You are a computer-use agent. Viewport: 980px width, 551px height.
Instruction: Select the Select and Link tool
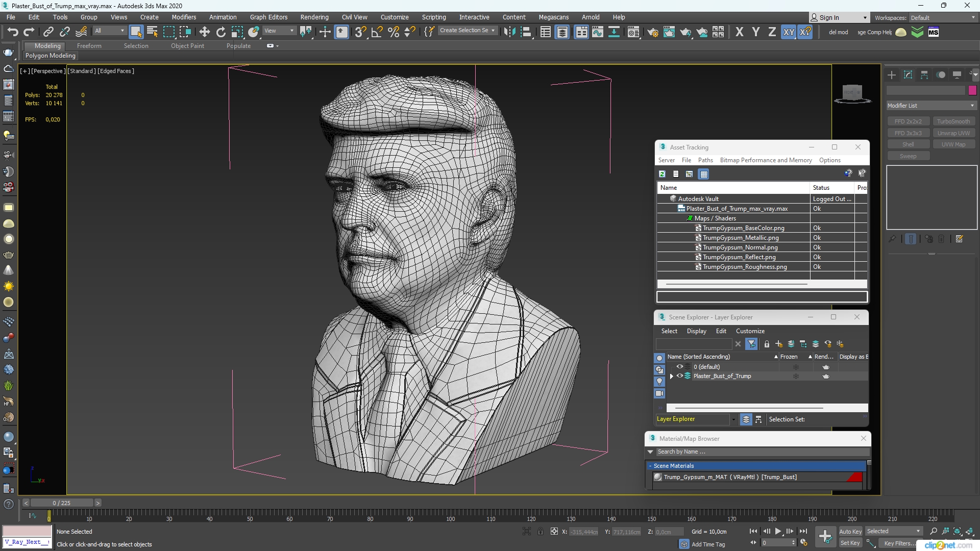pyautogui.click(x=48, y=32)
